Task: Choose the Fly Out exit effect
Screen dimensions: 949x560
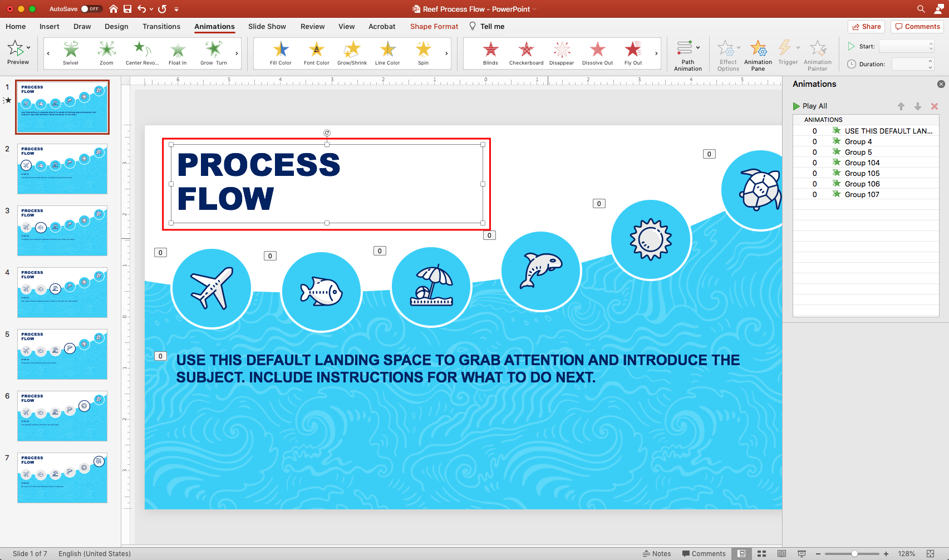Action: tap(633, 53)
